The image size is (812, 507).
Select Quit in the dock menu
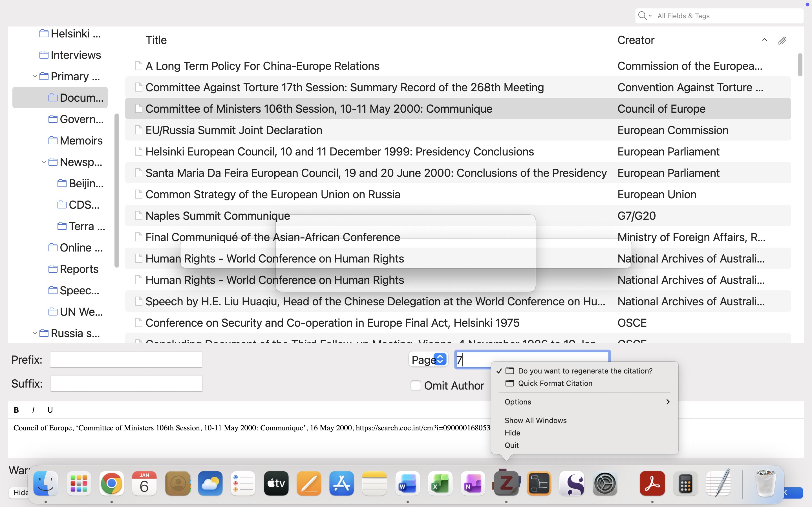(x=511, y=445)
